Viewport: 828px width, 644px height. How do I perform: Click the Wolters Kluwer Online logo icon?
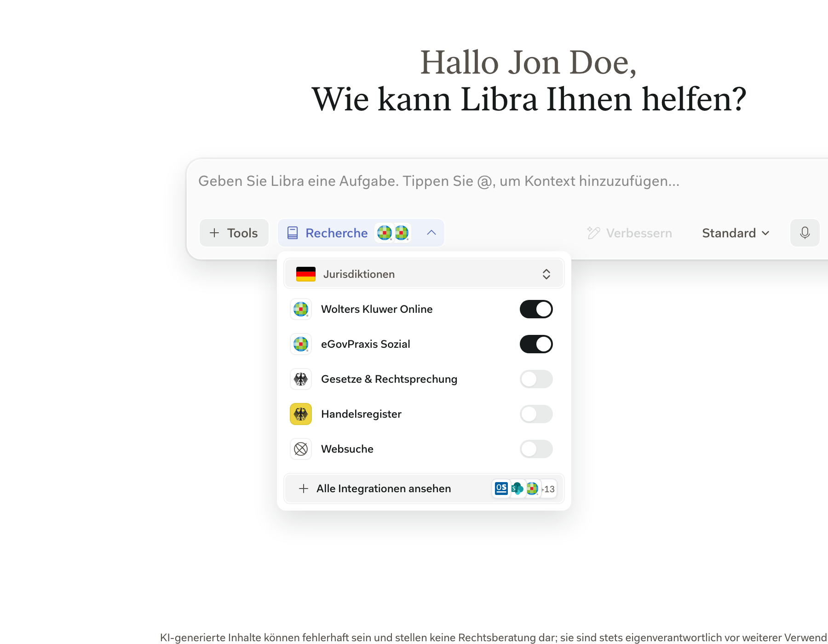[301, 309]
